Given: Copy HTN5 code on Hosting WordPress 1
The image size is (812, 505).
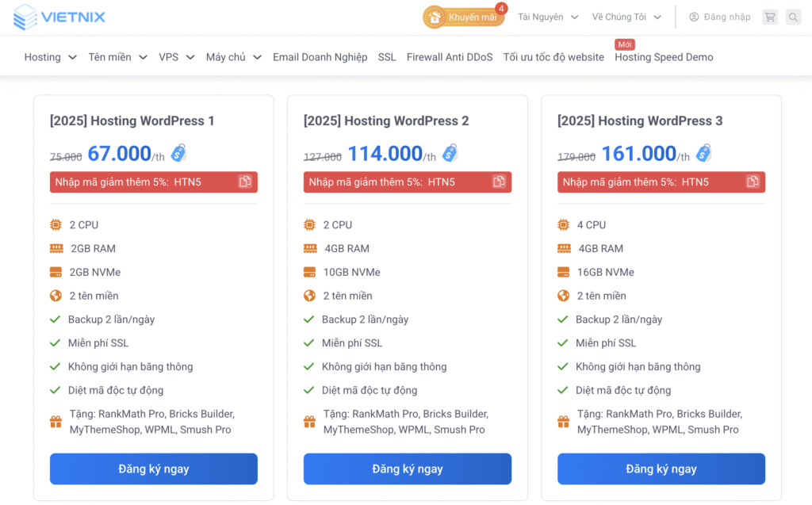Looking at the screenshot, I should point(245,182).
